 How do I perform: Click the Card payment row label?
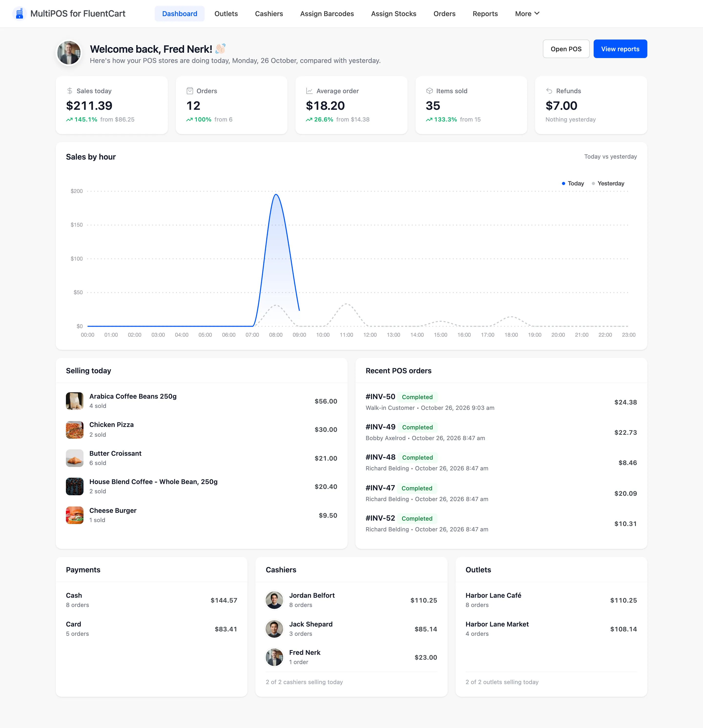[x=73, y=624]
